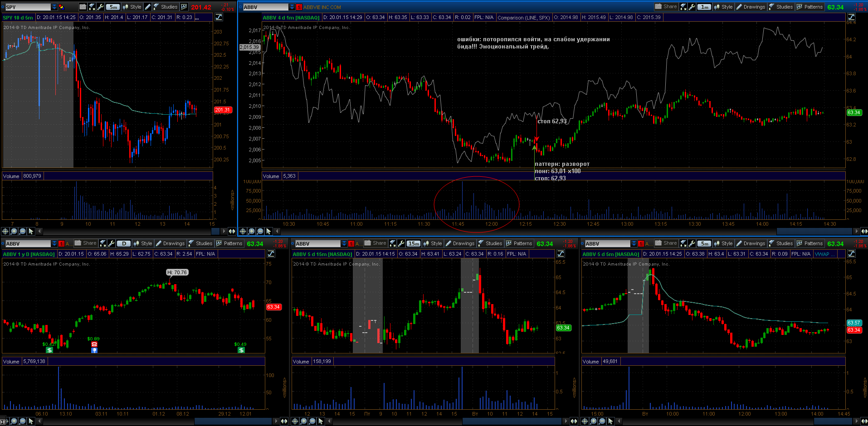Select the SPY chart pointer cursor tool

[x=31, y=231]
